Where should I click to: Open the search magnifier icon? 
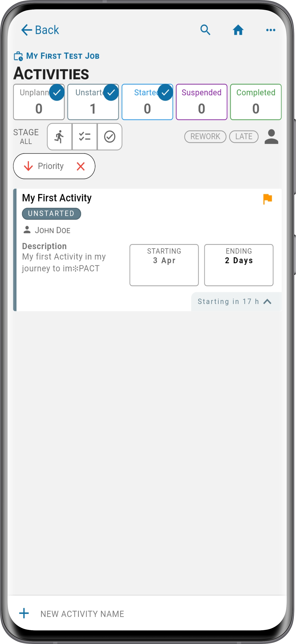coord(205,30)
